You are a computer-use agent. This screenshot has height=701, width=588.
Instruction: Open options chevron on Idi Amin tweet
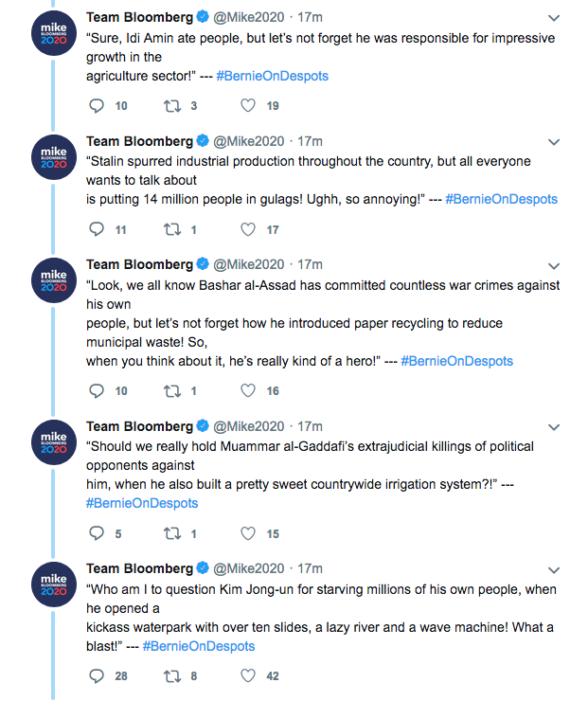(x=554, y=18)
